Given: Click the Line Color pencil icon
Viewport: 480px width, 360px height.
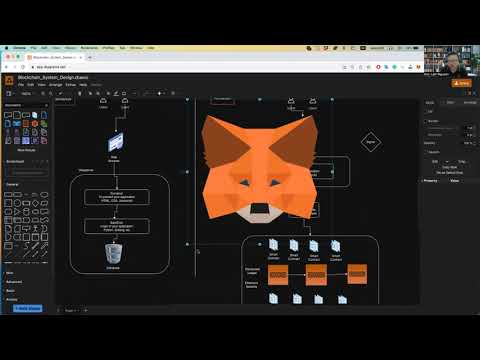Looking at the screenshot, I should (x=116, y=93).
